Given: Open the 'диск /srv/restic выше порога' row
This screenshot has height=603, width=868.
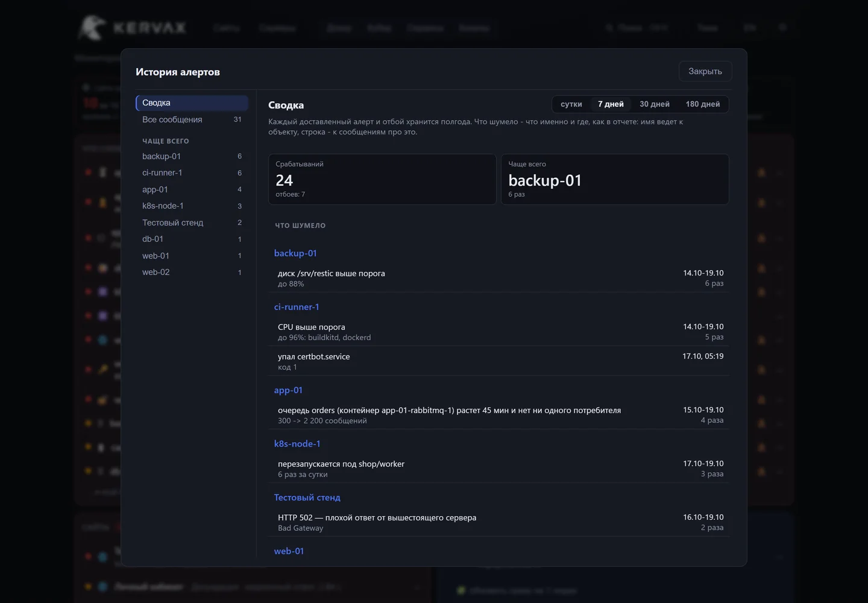Looking at the screenshot, I should coord(499,278).
